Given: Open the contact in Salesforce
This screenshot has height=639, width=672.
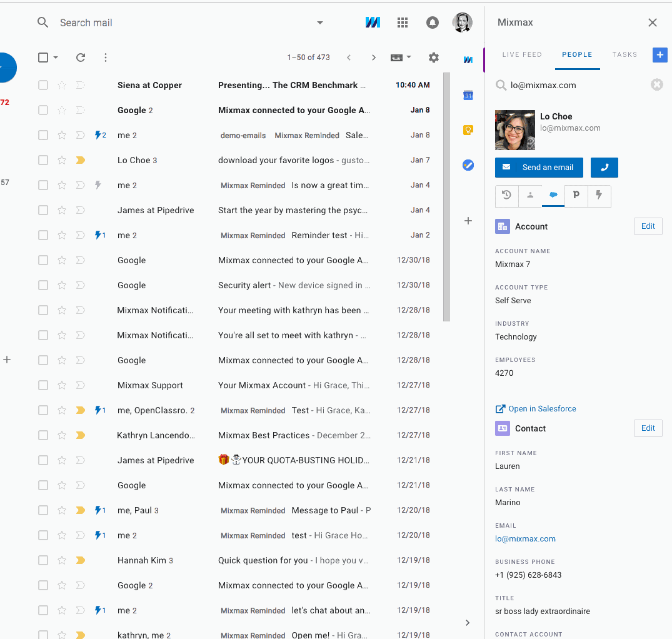Looking at the screenshot, I should tap(536, 408).
